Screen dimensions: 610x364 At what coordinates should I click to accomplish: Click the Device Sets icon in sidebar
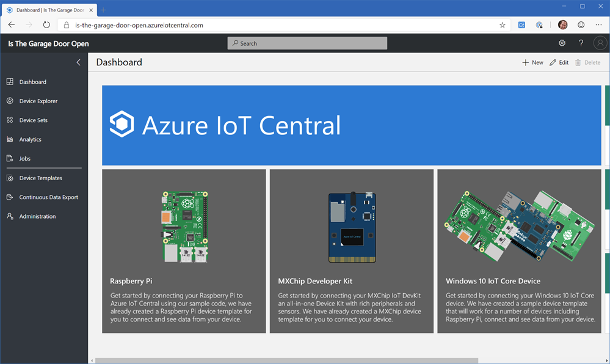pyautogui.click(x=10, y=120)
